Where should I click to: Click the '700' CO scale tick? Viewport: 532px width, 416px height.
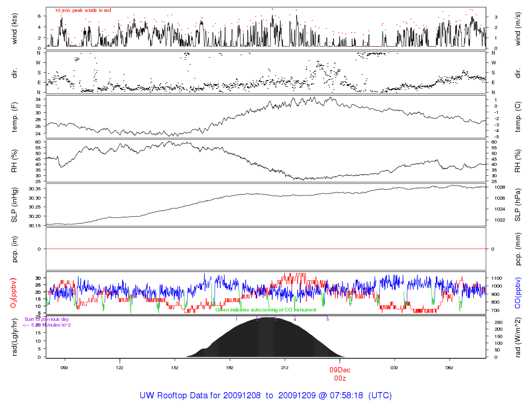496,310
